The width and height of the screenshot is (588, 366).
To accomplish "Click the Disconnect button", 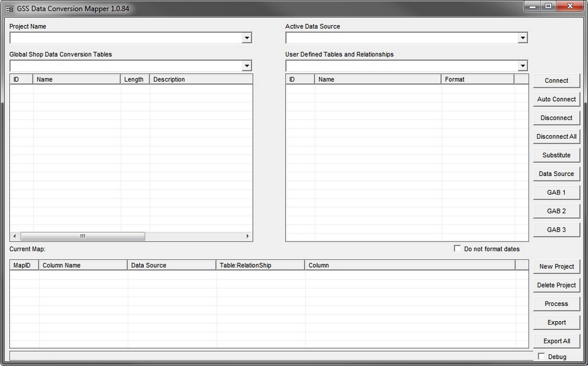I will coord(557,118).
